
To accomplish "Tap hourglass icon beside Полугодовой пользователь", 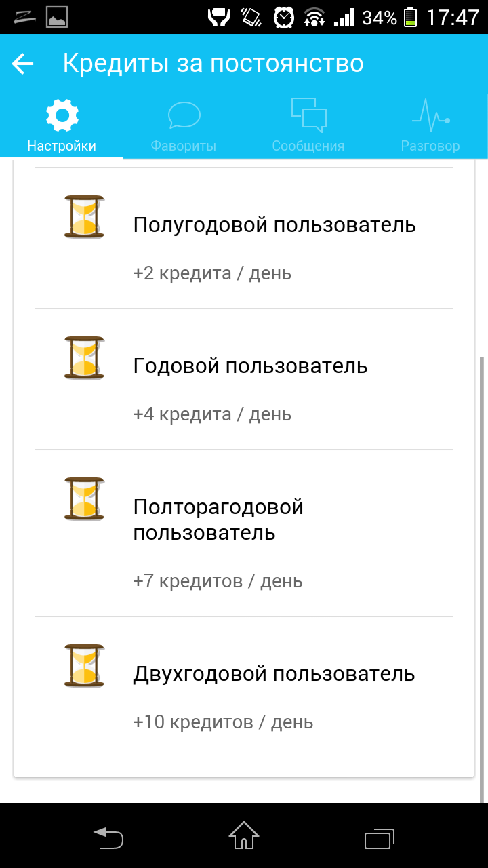I will coord(85,217).
